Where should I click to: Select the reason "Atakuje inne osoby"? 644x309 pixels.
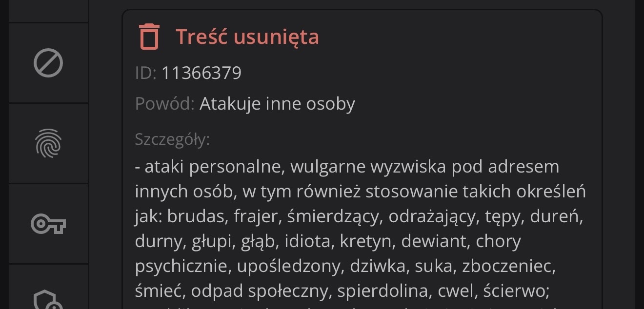(x=277, y=103)
